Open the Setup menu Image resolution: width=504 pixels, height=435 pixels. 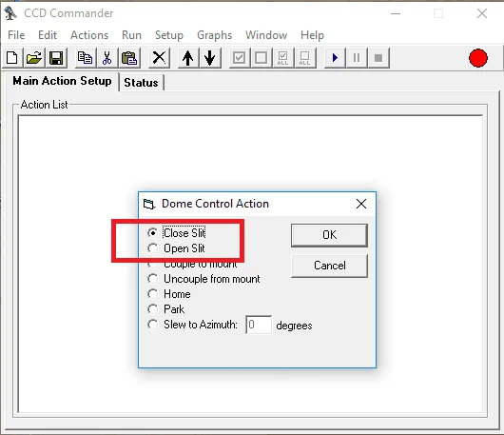pos(169,35)
